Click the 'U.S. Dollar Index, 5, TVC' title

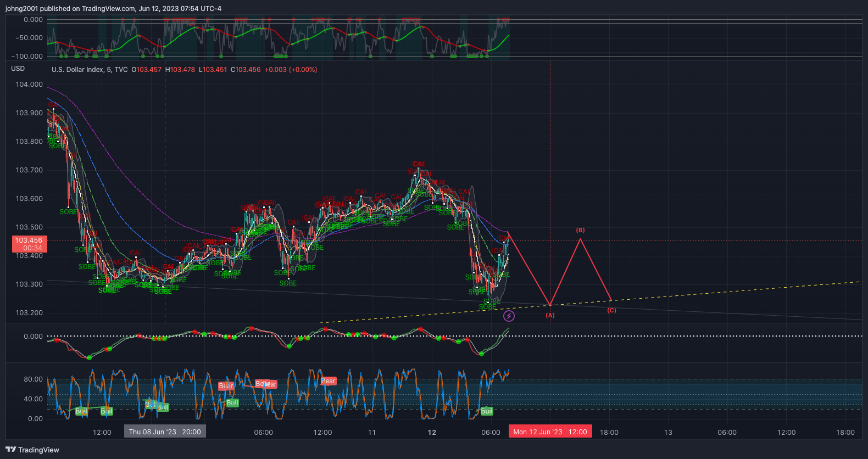90,70
